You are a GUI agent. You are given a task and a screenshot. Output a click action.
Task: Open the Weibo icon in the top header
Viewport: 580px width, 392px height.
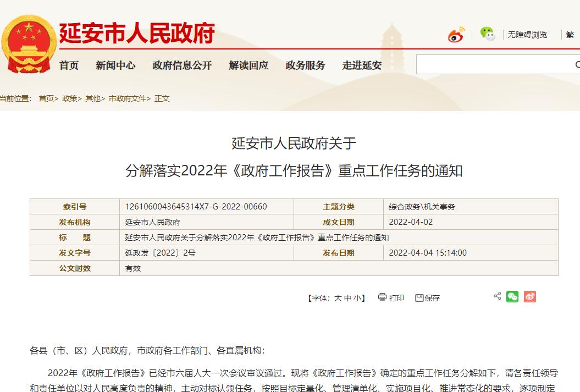[456, 35]
